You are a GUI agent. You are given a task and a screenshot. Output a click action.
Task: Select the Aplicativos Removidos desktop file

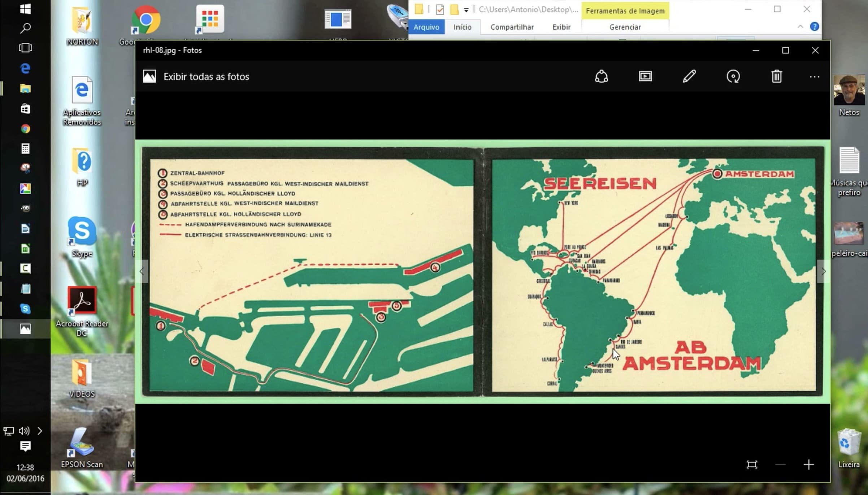click(82, 101)
